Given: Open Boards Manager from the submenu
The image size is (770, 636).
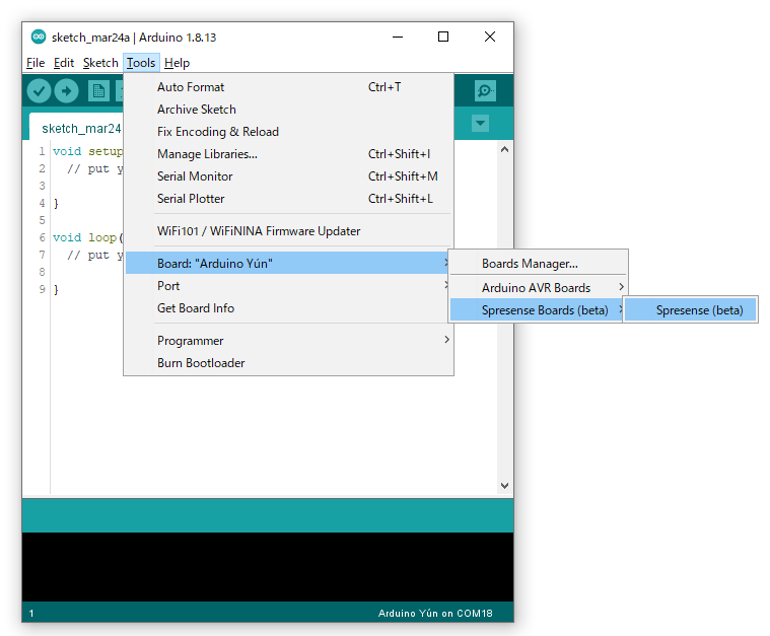Looking at the screenshot, I should point(529,264).
